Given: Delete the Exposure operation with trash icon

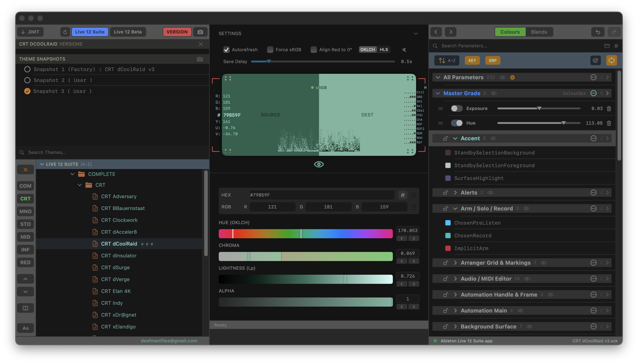Looking at the screenshot, I should (x=609, y=108).
